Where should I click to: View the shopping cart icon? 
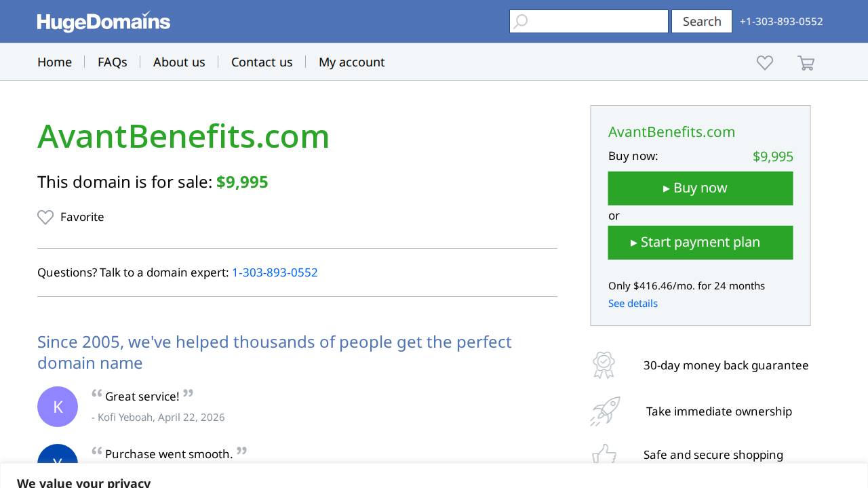tap(806, 62)
